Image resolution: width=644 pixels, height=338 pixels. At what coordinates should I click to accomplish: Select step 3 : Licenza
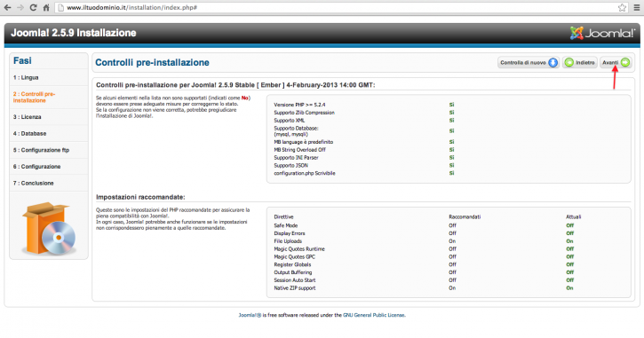pos(28,117)
